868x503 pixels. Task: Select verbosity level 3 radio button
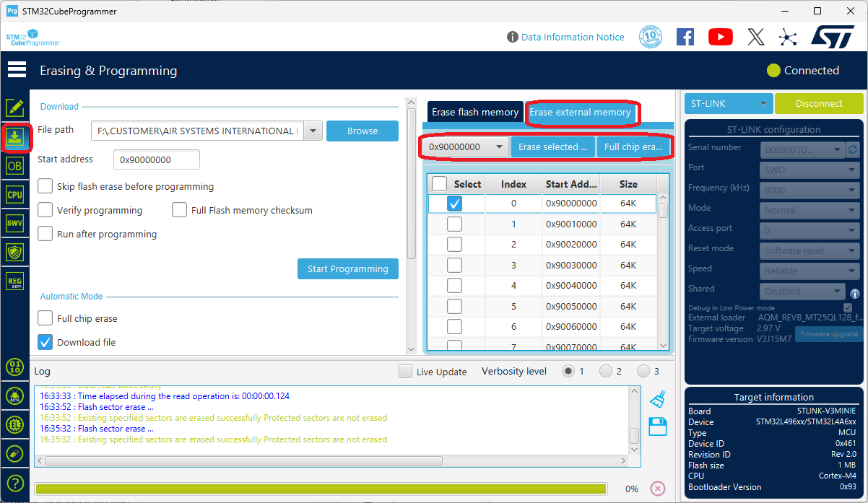(643, 371)
